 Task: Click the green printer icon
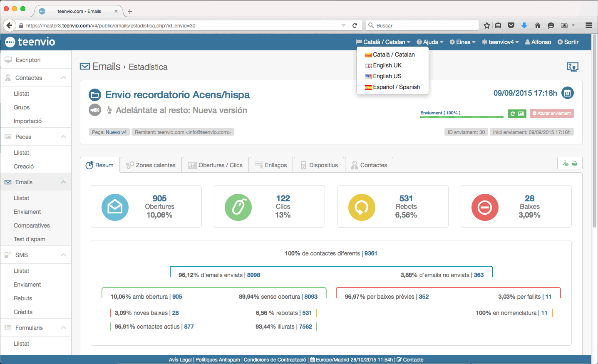(575, 163)
